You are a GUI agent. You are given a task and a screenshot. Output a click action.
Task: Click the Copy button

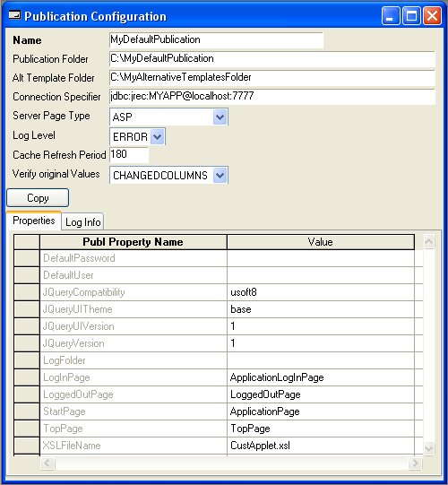point(38,198)
